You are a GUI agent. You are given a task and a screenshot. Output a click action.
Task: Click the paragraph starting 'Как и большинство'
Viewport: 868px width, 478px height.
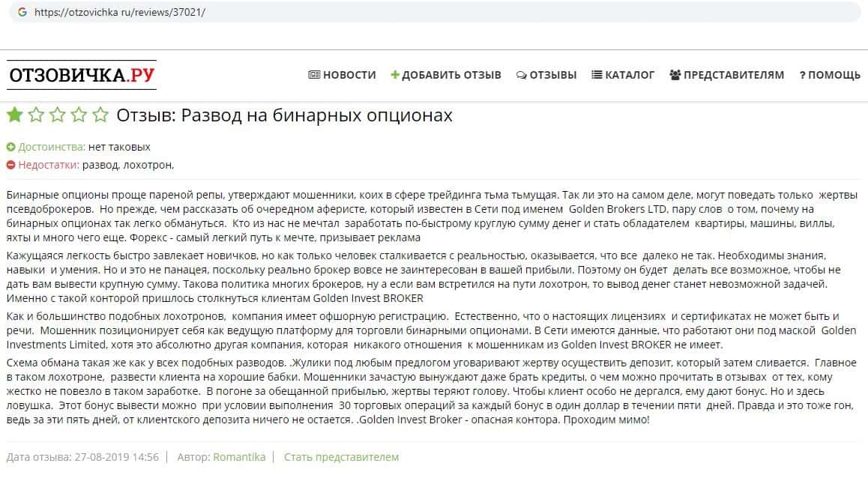pyautogui.click(x=432, y=330)
